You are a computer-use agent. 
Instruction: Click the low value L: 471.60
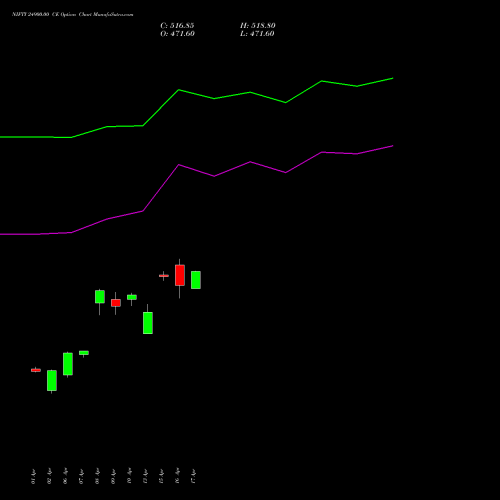click(x=257, y=34)
